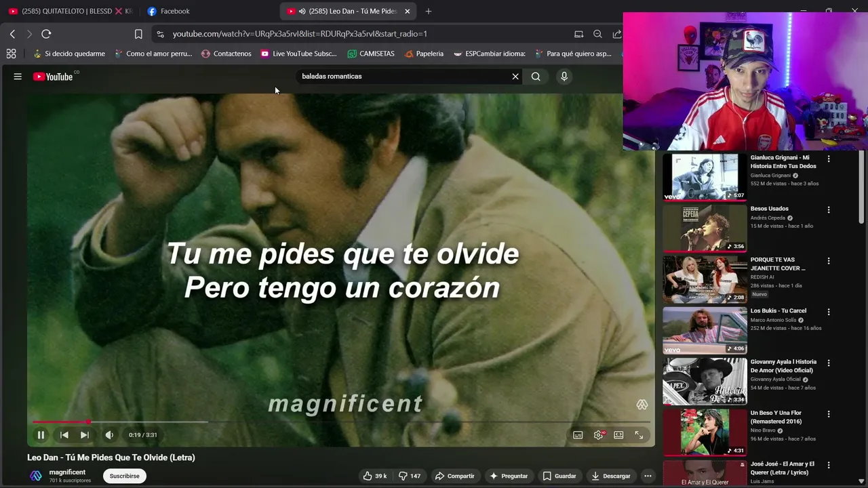The image size is (868, 488).
Task: Play Los Bukis Tu Carcel thumbnail
Action: click(x=705, y=331)
